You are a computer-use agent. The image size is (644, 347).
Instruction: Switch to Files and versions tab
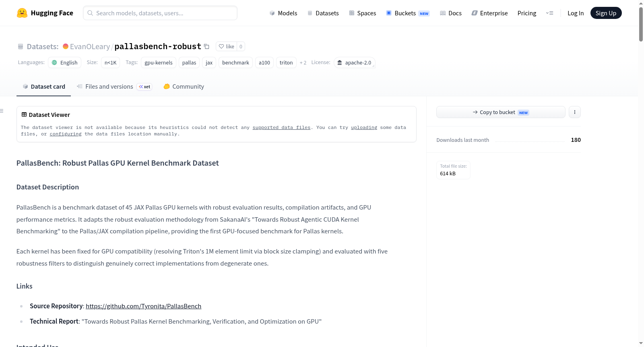tap(114, 86)
